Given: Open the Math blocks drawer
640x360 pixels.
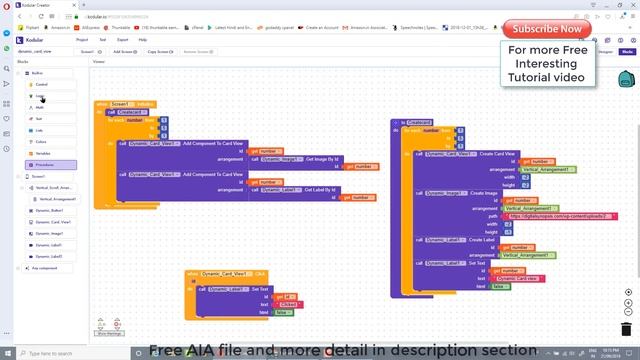Looking at the screenshot, I should pyautogui.click(x=51, y=107).
